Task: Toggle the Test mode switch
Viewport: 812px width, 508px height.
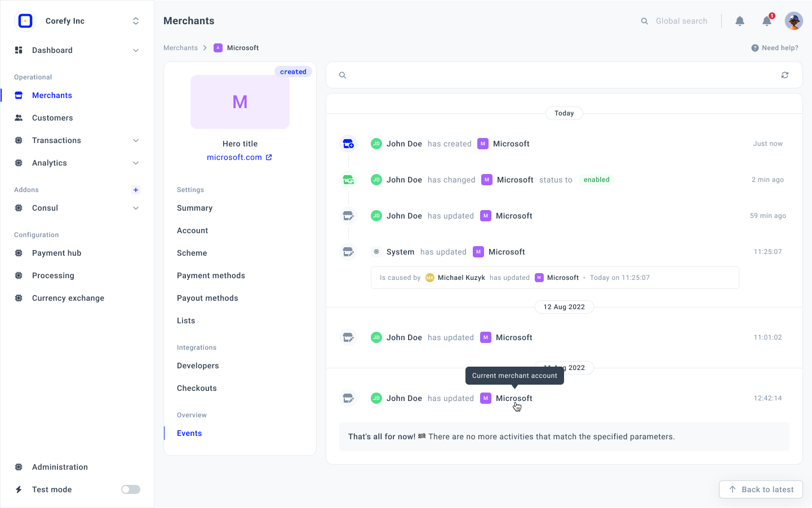Action: 131,489
